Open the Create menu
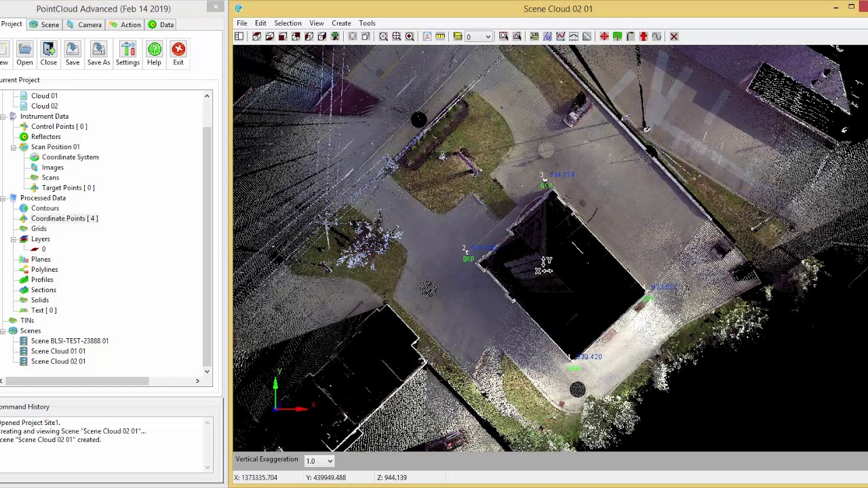 341,23
